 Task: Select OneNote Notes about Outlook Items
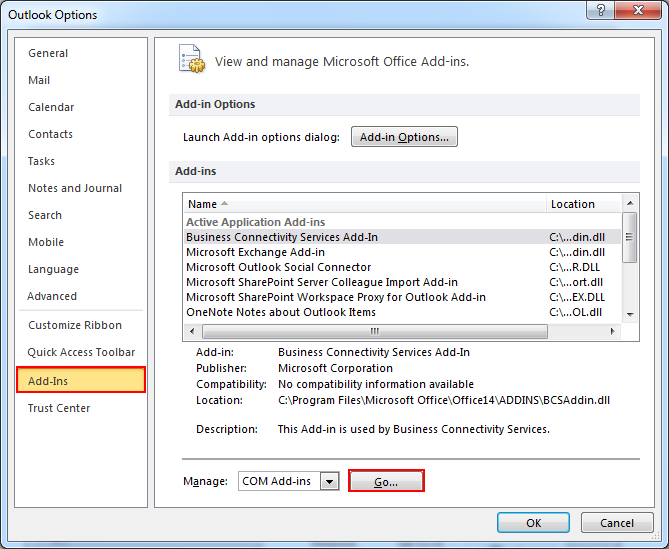(x=402, y=312)
